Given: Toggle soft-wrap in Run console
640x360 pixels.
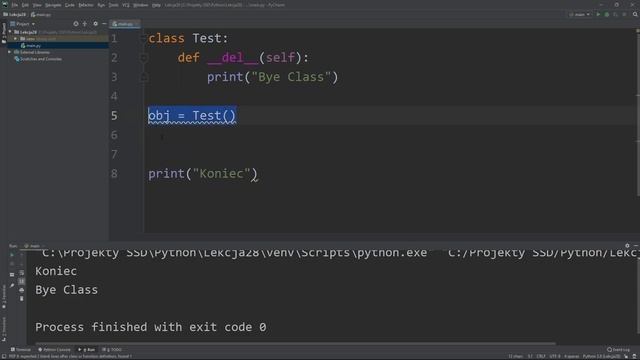Looking at the screenshot, I should (22, 273).
